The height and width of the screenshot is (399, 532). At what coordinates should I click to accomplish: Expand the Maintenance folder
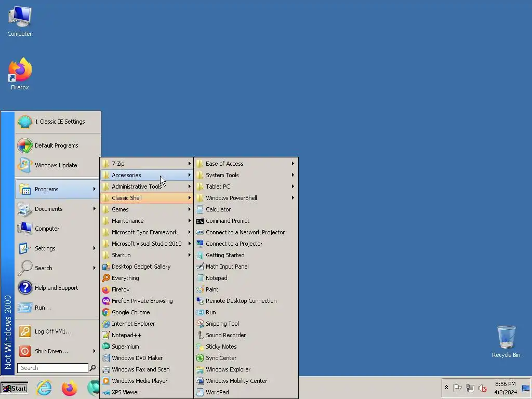[x=147, y=221]
